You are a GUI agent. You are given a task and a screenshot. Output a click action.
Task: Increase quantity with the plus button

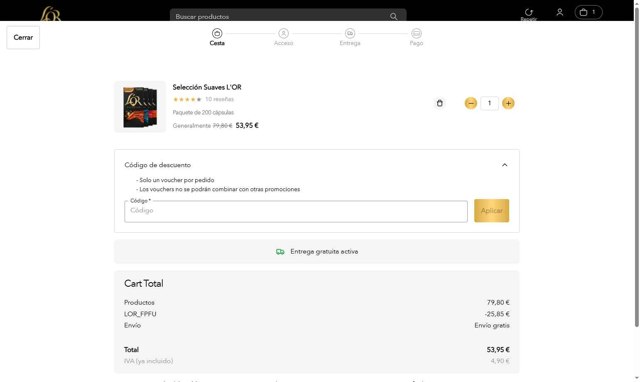pyautogui.click(x=508, y=103)
